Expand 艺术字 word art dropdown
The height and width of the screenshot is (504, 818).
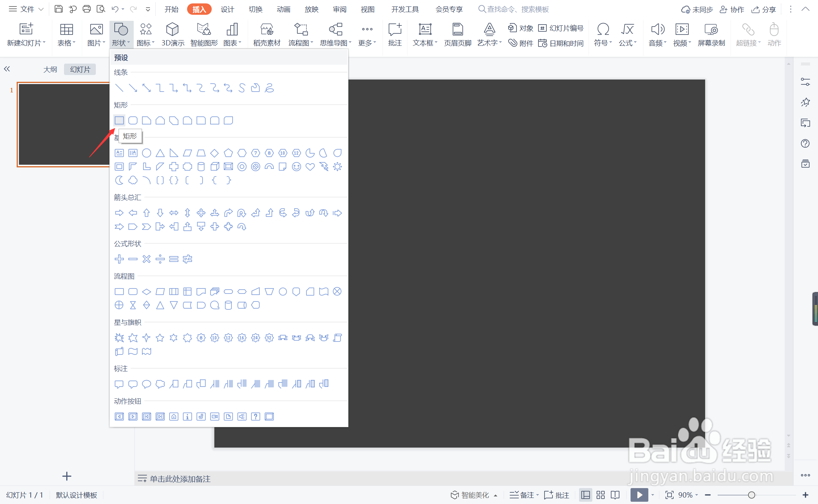pyautogui.click(x=489, y=35)
